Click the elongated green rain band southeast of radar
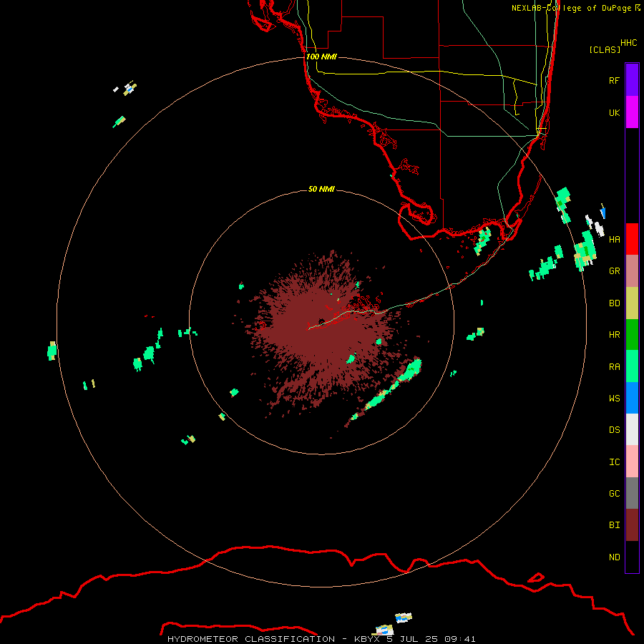 pyautogui.click(x=388, y=390)
